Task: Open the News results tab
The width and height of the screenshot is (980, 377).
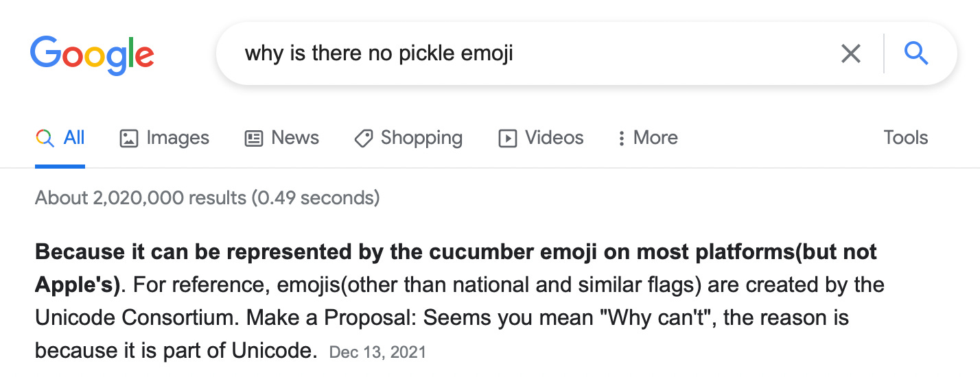Action: 282,138
